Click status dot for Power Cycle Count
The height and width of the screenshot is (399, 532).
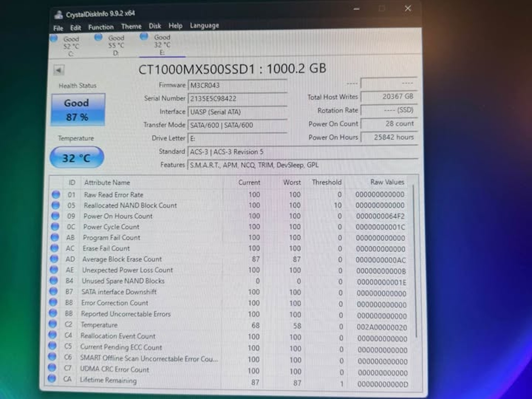click(55, 227)
